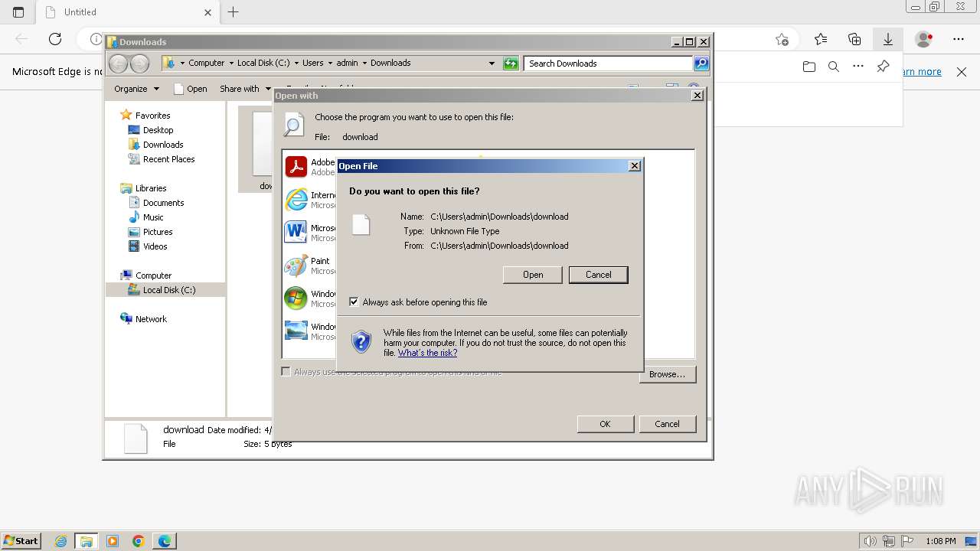Select Network in the navigation pane
The height and width of the screenshot is (551, 980).
click(x=151, y=319)
